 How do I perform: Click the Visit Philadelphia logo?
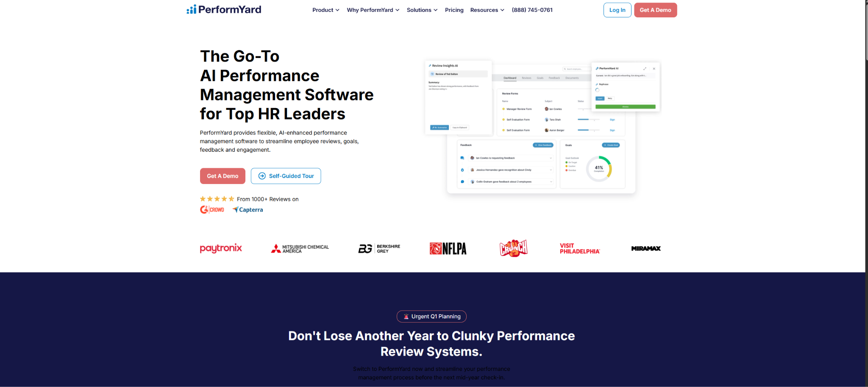pos(579,249)
